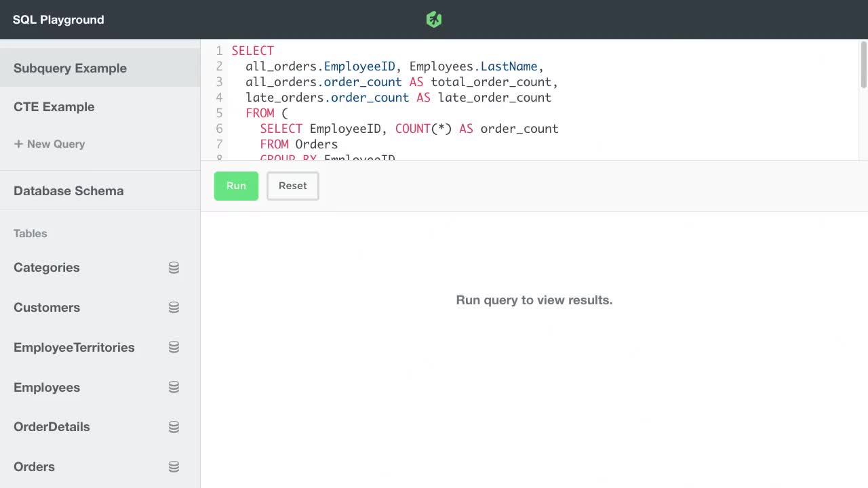
Task: Click 'FROM Orders' on line 7
Action: click(299, 144)
